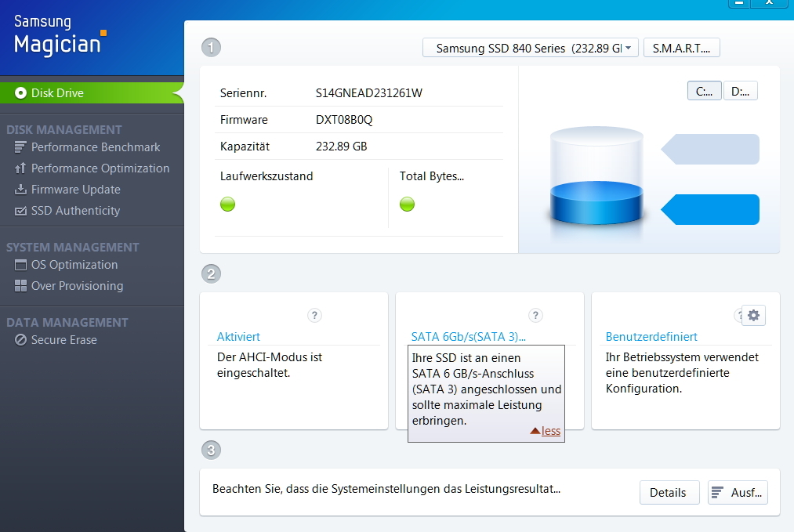Open Secure Erase page

tap(63, 340)
